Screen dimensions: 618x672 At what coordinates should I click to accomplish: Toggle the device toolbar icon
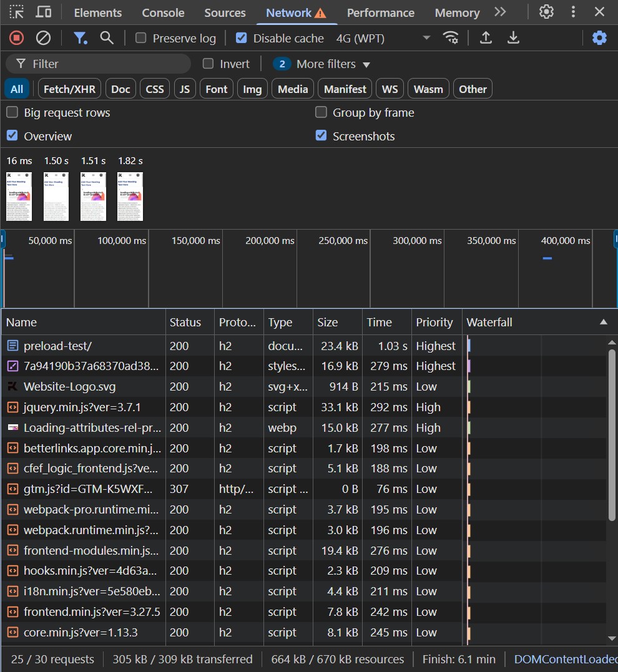click(x=43, y=12)
